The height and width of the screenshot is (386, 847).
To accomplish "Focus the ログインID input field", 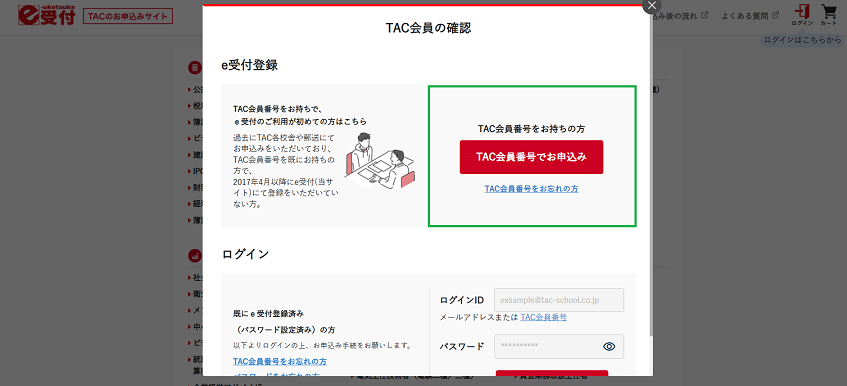I will pyautogui.click(x=559, y=300).
